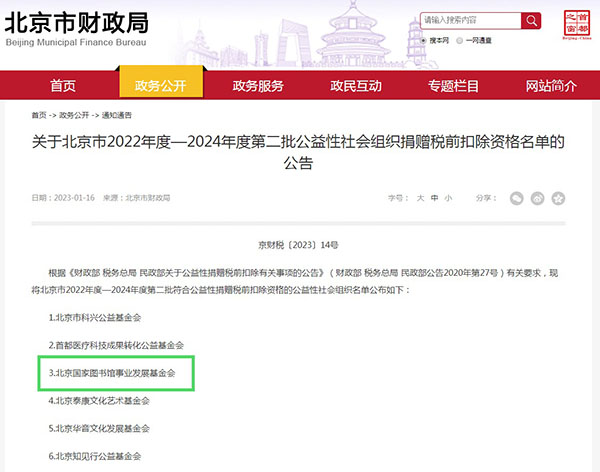Open the 政民互动 navigation tab

pyautogui.click(x=356, y=86)
